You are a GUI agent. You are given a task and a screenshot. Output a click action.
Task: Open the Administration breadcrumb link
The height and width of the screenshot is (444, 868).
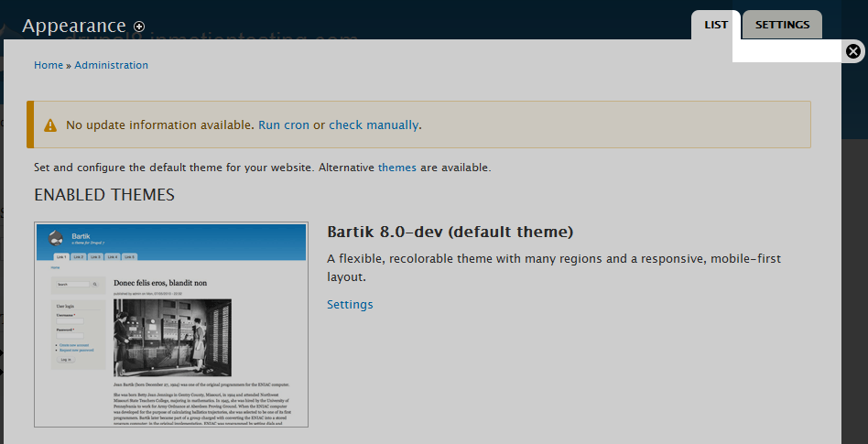click(112, 65)
